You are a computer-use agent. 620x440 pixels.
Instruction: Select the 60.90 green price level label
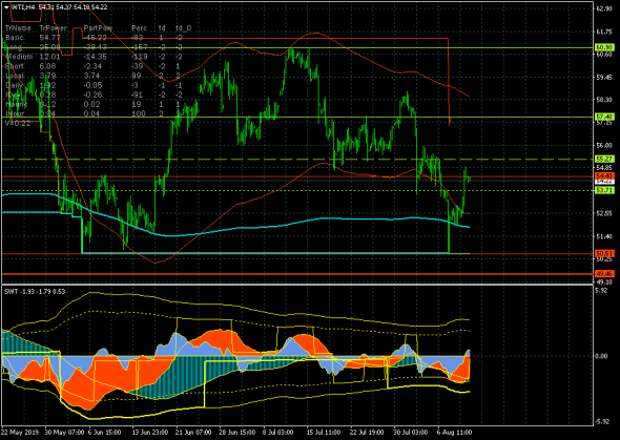click(x=603, y=47)
